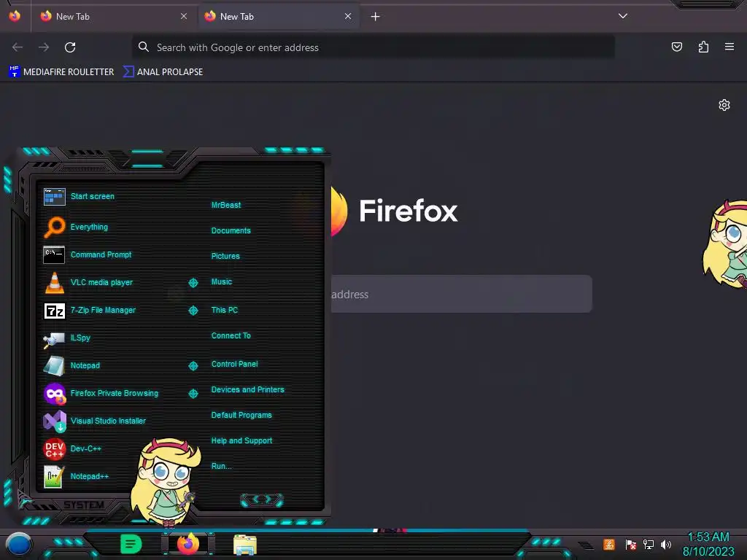Open the Firefox hamburger application menu
Viewport: 747px width, 560px height.
729,47
